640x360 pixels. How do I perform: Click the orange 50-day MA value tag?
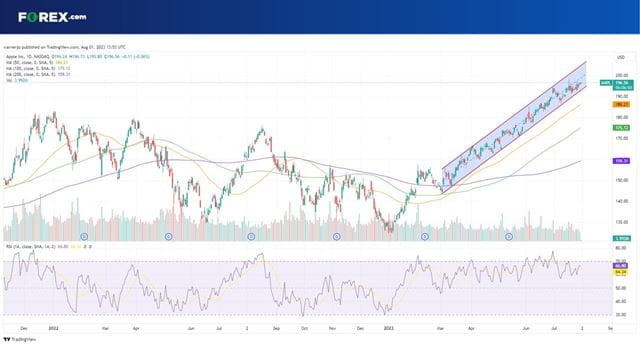click(622, 104)
